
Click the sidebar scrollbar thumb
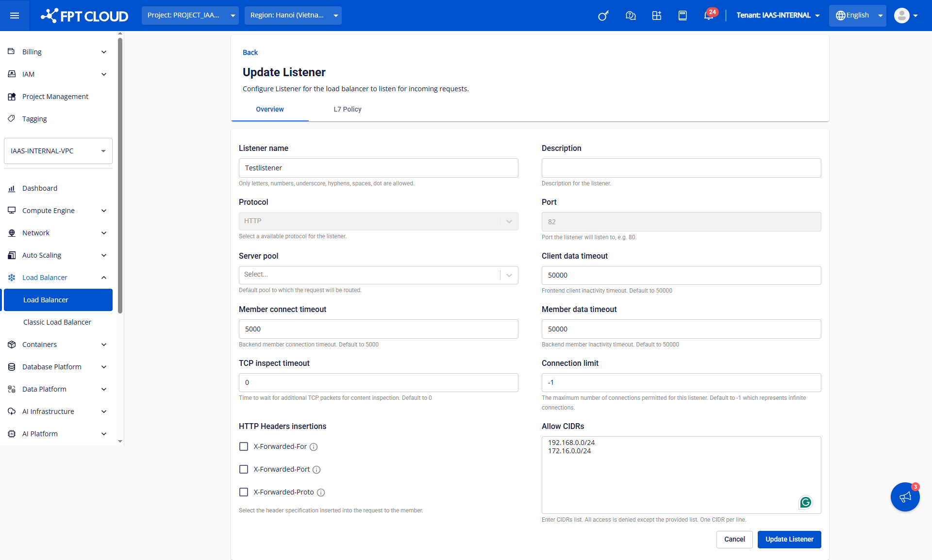(120, 175)
